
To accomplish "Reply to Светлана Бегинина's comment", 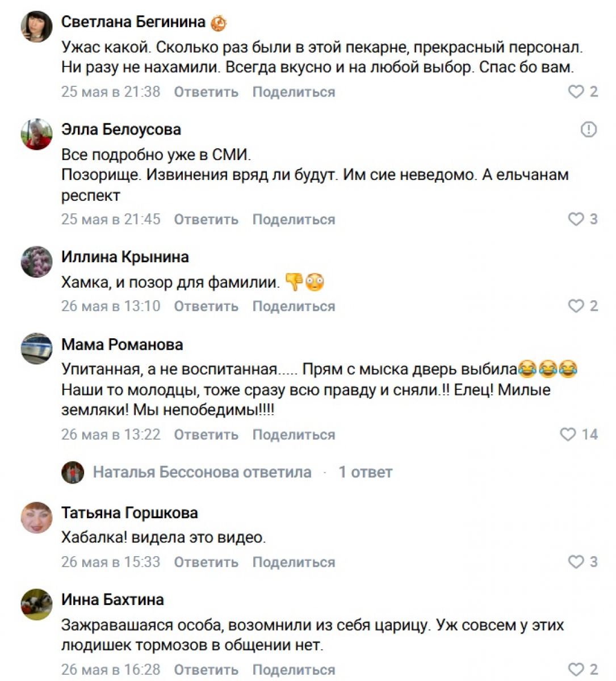I will [x=206, y=92].
